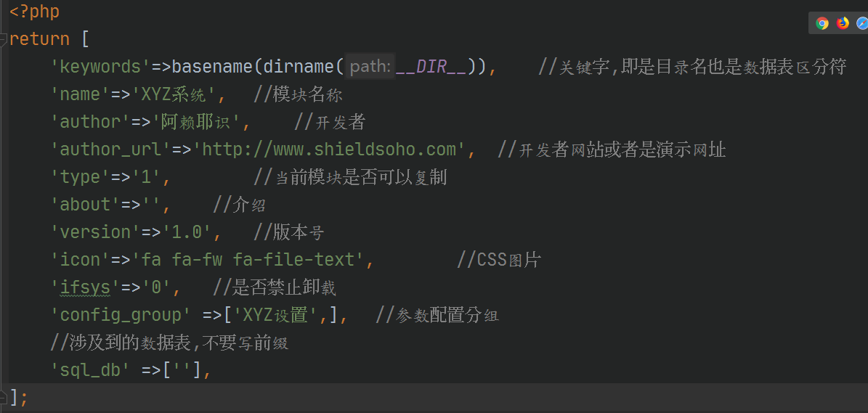This screenshot has height=413, width=868.
Task: Collapse the return array fold marker
Action: point(4,40)
